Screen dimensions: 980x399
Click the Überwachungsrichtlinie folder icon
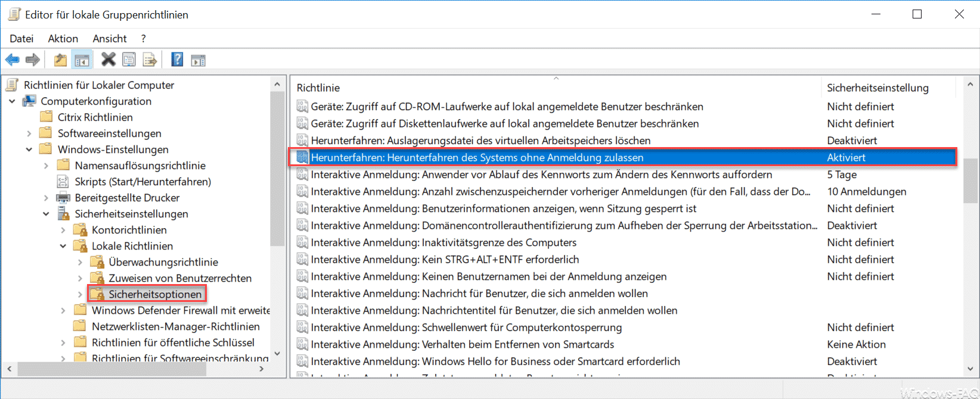97,262
